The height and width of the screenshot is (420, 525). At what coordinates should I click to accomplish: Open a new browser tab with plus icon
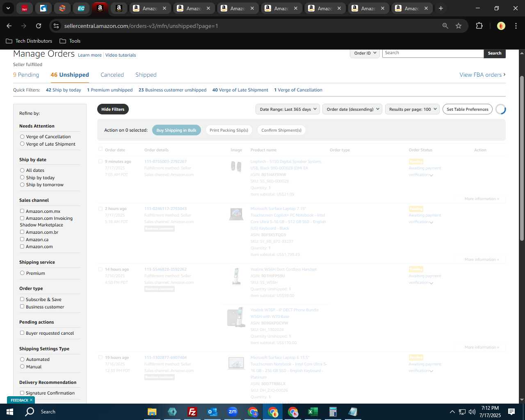coord(441,8)
